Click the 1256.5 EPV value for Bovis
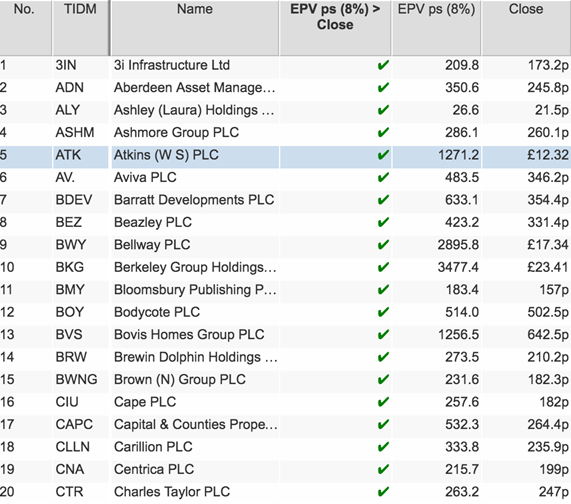 click(x=458, y=335)
